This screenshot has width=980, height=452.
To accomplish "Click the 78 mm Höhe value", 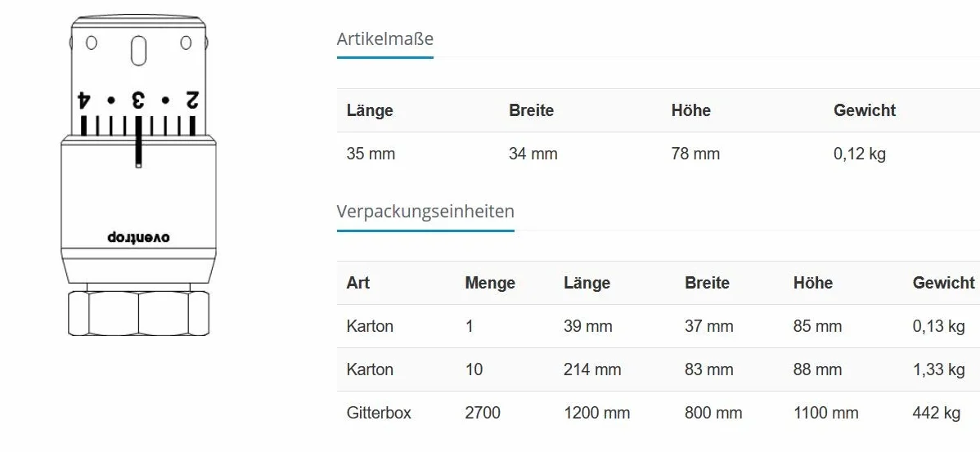I will (x=695, y=154).
